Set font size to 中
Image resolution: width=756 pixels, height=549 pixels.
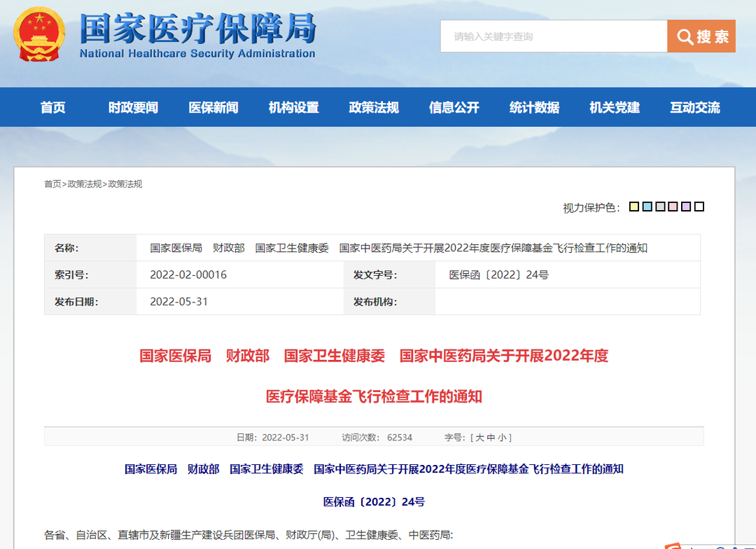pos(491,438)
